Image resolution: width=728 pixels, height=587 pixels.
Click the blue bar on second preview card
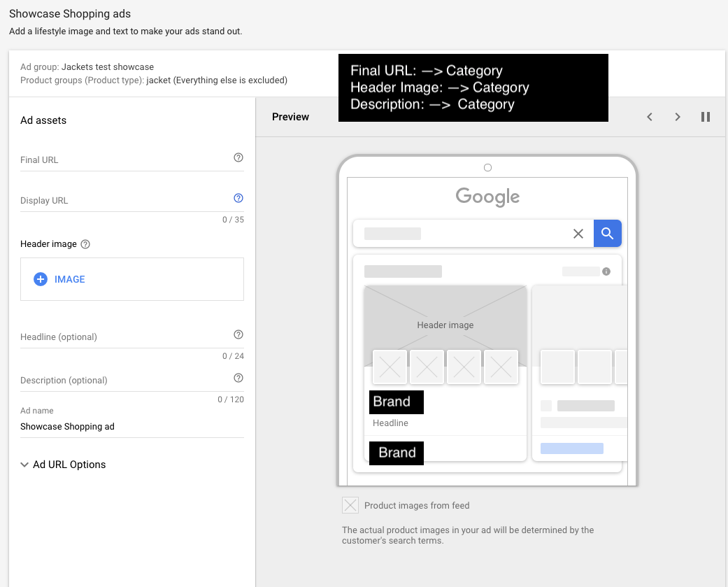[x=572, y=448]
